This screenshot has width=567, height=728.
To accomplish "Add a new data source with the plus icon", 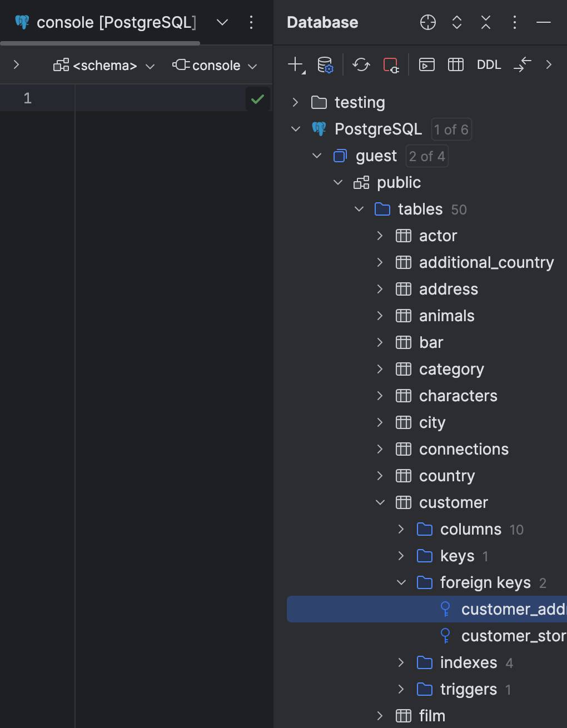I will [295, 64].
